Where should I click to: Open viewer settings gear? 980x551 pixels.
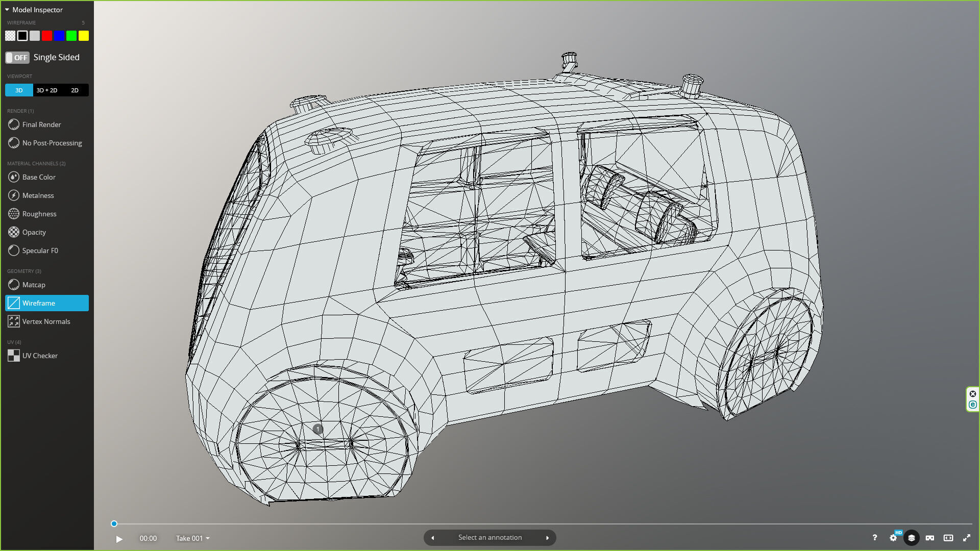click(893, 538)
